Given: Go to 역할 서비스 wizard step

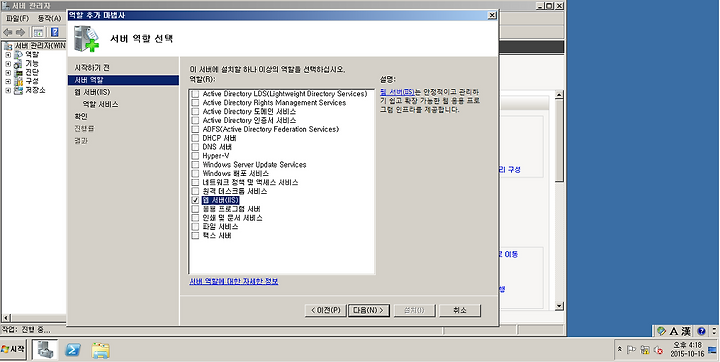Looking at the screenshot, I should (100, 104).
